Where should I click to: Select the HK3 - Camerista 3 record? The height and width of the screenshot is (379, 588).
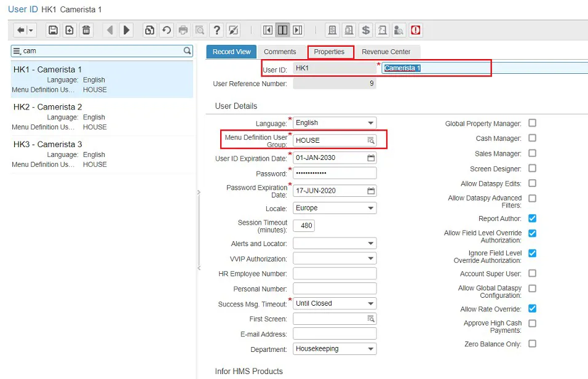click(102, 154)
